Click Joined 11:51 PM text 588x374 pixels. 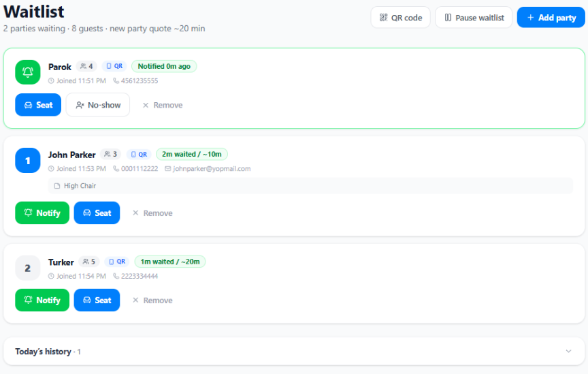point(81,81)
